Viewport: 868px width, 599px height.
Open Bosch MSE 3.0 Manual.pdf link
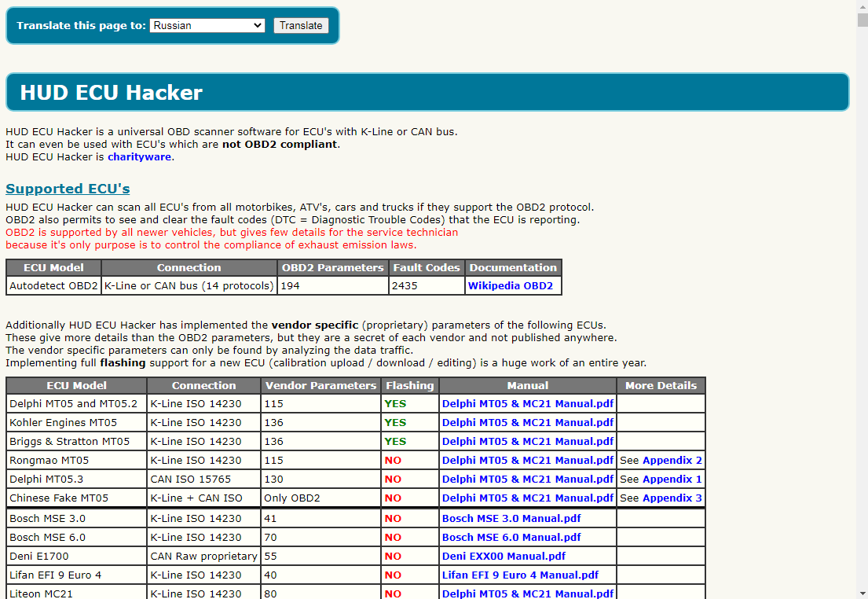[x=511, y=519]
